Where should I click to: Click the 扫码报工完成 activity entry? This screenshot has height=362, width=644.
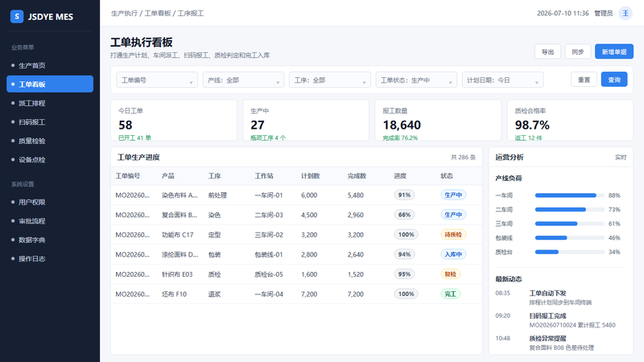(x=561, y=320)
